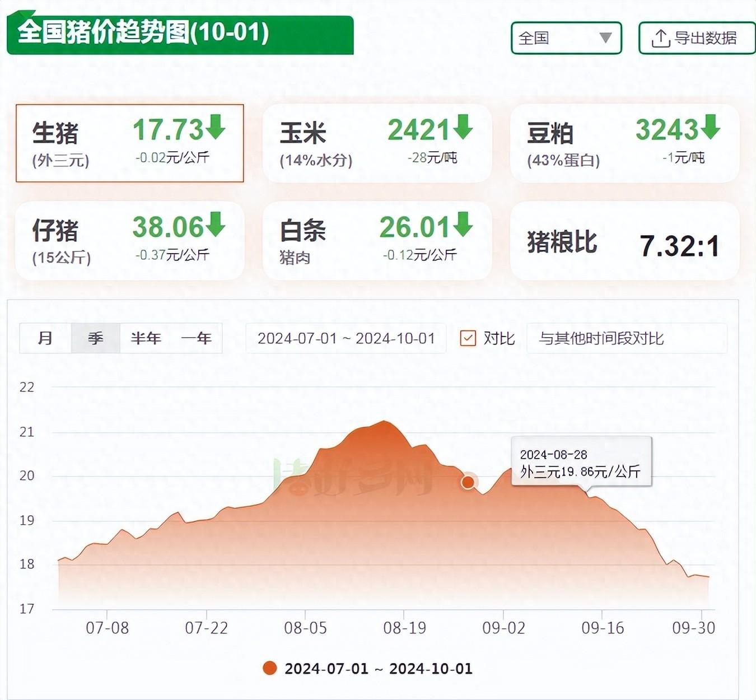Click the 22 y-axis label
The image size is (756, 700).
[27, 387]
